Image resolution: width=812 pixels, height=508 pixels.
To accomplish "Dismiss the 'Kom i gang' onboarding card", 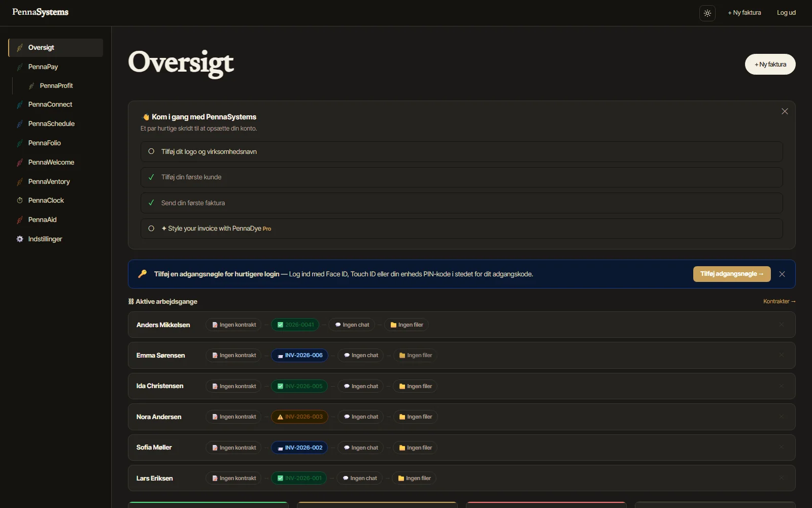I will click(x=785, y=111).
